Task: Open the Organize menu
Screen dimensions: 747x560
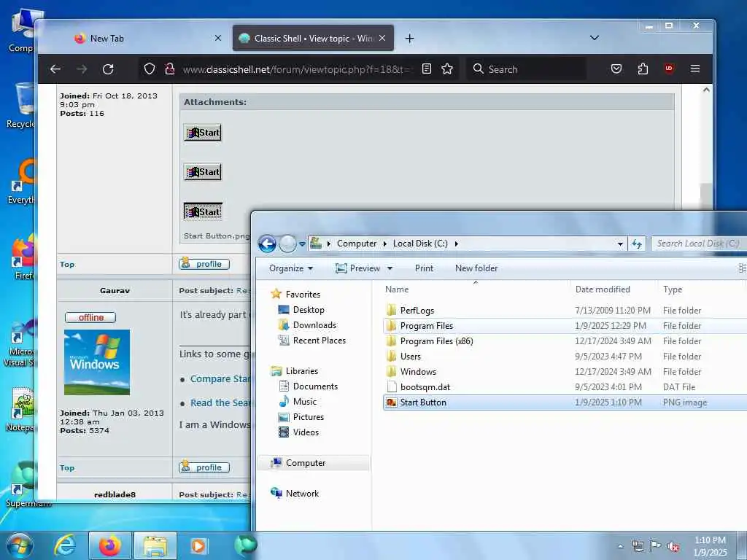Action: point(291,268)
